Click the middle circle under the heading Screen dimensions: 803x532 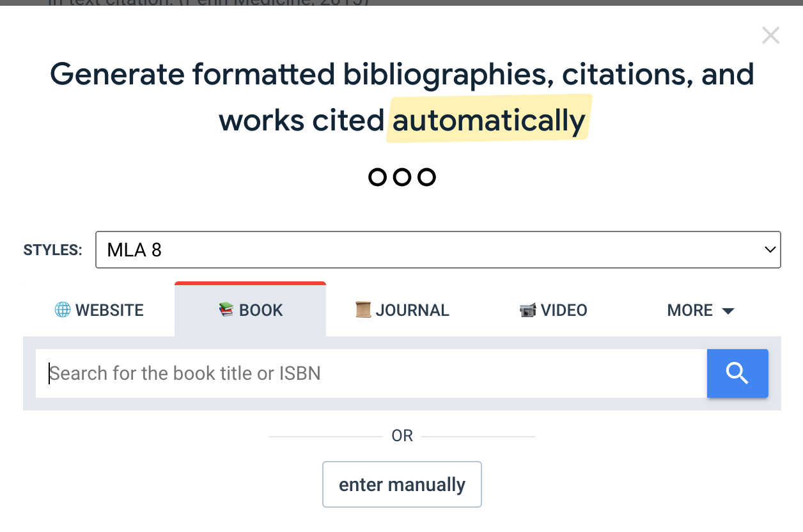pyautogui.click(x=402, y=177)
